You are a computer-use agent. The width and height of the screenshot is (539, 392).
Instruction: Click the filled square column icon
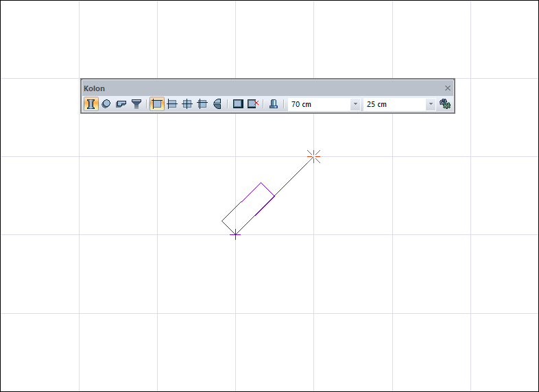(238, 103)
